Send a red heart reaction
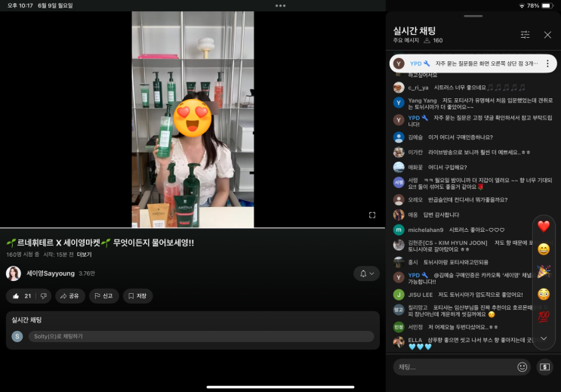Image resolution: width=561 pixels, height=392 pixels. click(544, 227)
